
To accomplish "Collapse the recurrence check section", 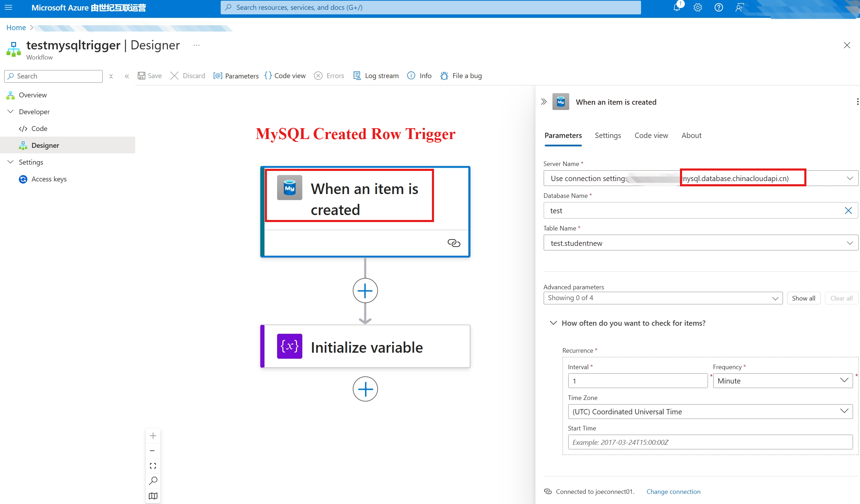I will pyautogui.click(x=553, y=323).
